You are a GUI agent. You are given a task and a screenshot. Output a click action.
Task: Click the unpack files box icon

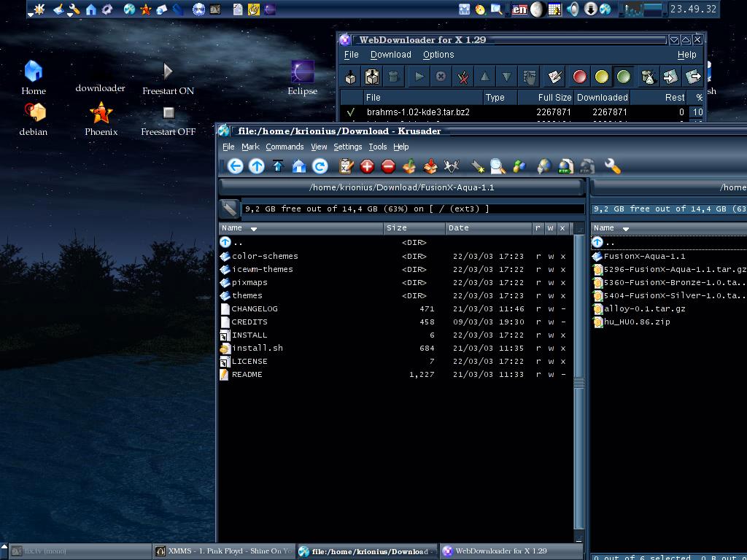pyautogui.click(x=430, y=166)
